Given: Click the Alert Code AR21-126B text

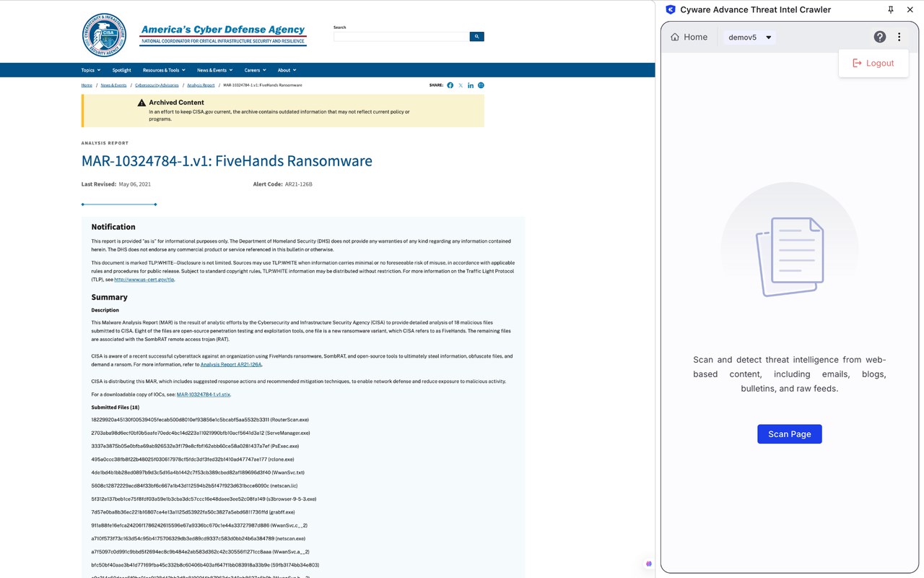Looking at the screenshot, I should (x=283, y=184).
